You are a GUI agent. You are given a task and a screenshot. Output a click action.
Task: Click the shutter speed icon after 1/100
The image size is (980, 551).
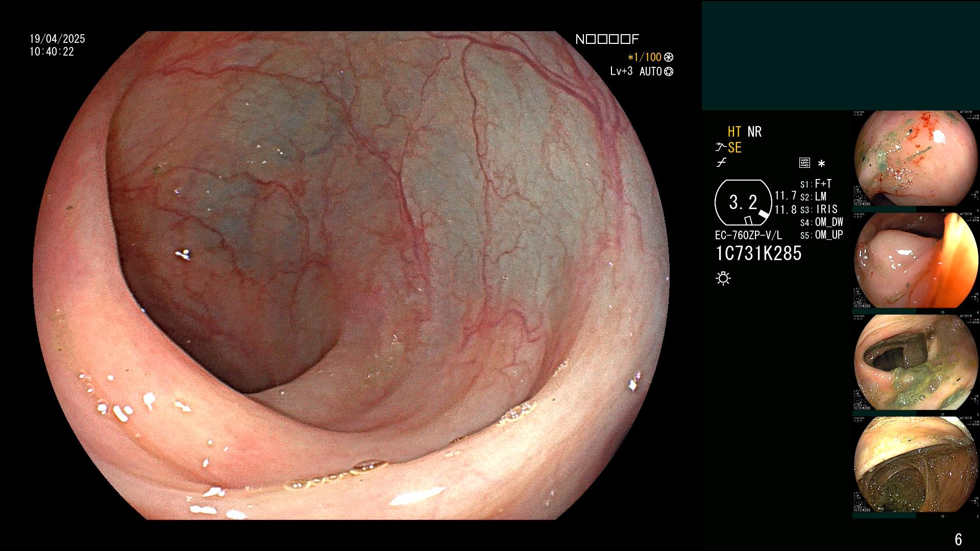pyautogui.click(x=668, y=57)
